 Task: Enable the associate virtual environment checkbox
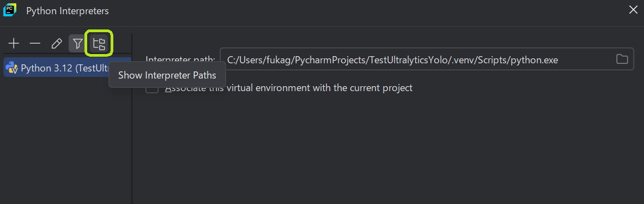(152, 88)
